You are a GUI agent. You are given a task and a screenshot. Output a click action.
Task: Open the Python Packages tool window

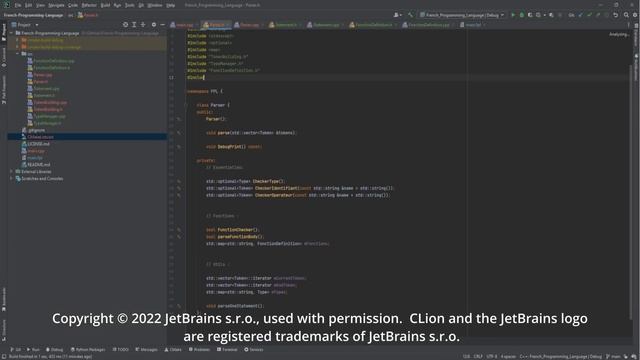click(88, 350)
